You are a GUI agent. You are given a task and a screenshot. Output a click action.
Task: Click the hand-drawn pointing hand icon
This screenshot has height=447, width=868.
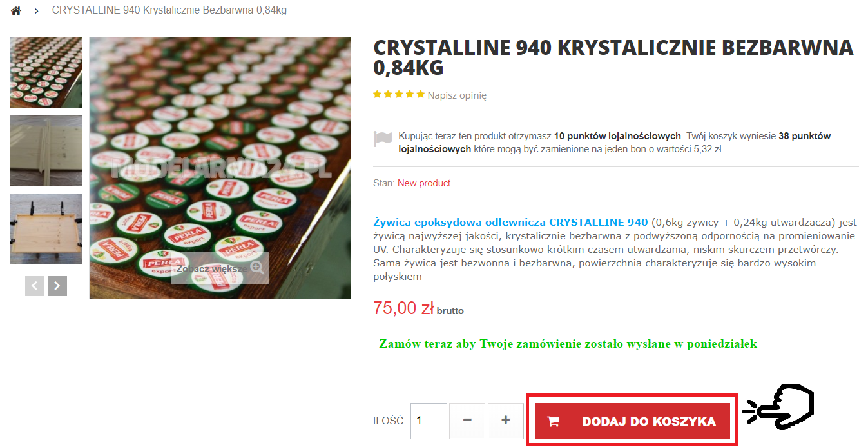click(x=779, y=408)
